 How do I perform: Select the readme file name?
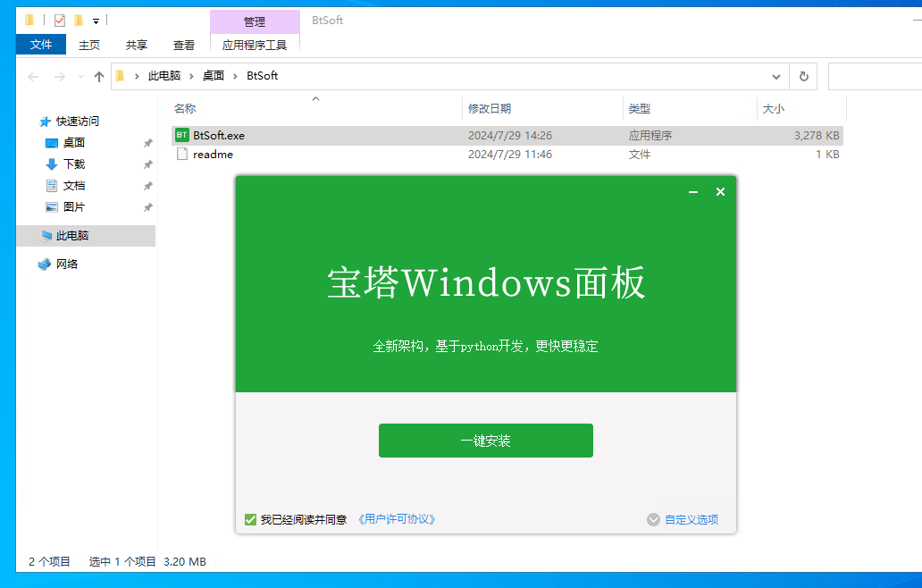pos(213,154)
